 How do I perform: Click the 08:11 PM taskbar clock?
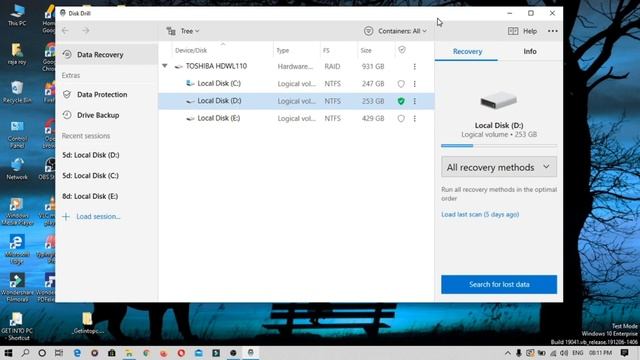(x=600, y=353)
